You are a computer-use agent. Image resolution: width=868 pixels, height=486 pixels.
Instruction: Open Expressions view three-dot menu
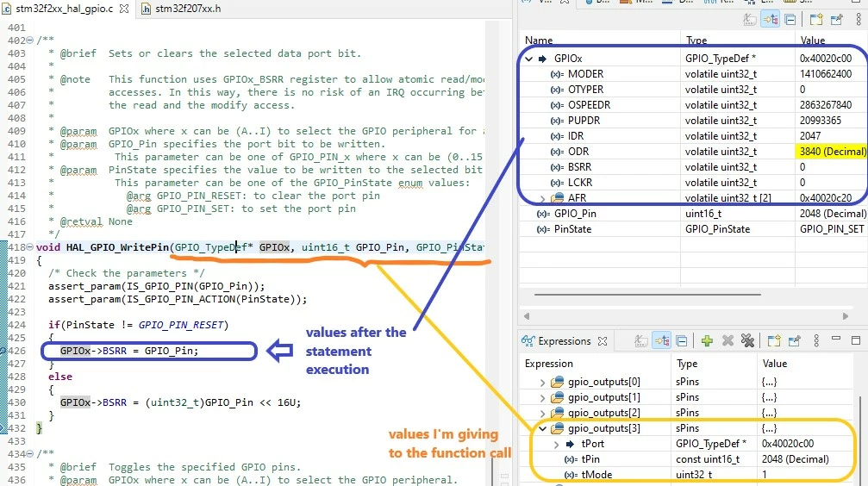[816, 340]
